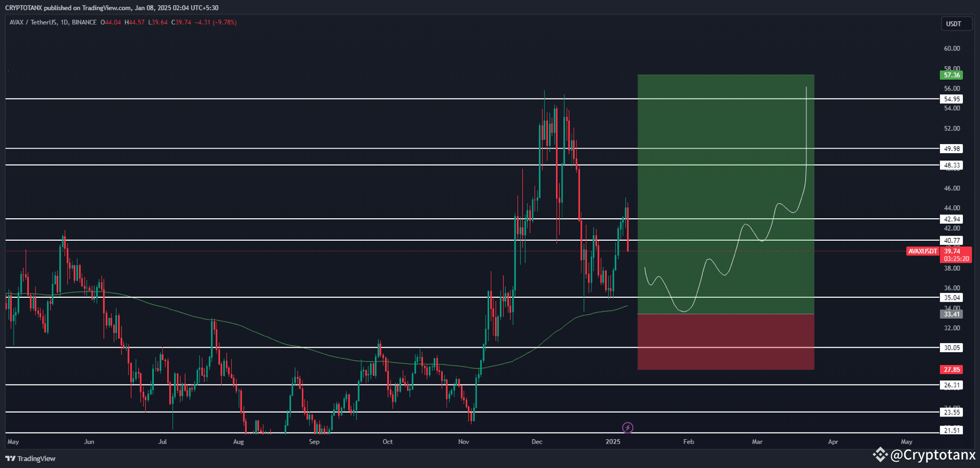
Task: Click the TradingView logo at bottom left
Action: pyautogui.click(x=31, y=458)
